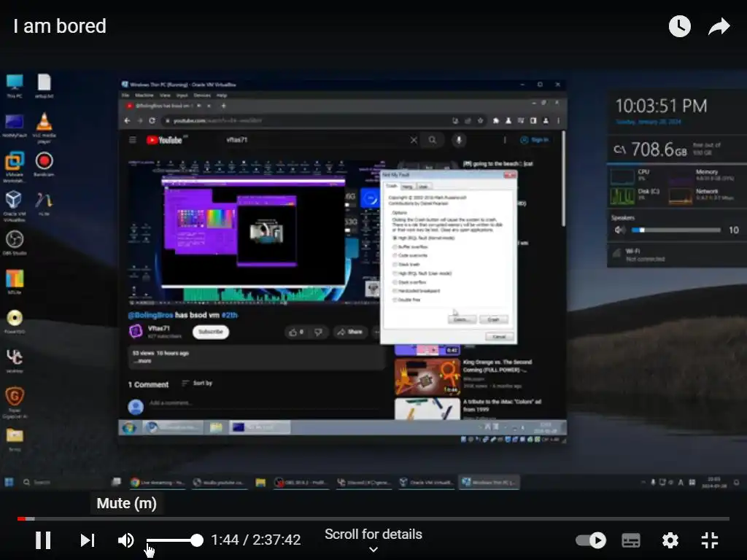
Task: Click the 1:44 / 2:37:42 time display
Action: [x=256, y=540]
